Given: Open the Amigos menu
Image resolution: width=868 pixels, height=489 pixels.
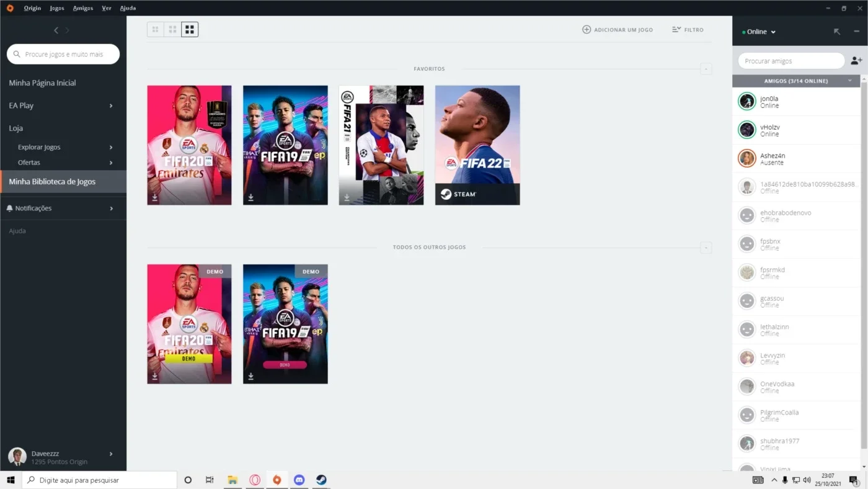Looking at the screenshot, I should tap(82, 8).
